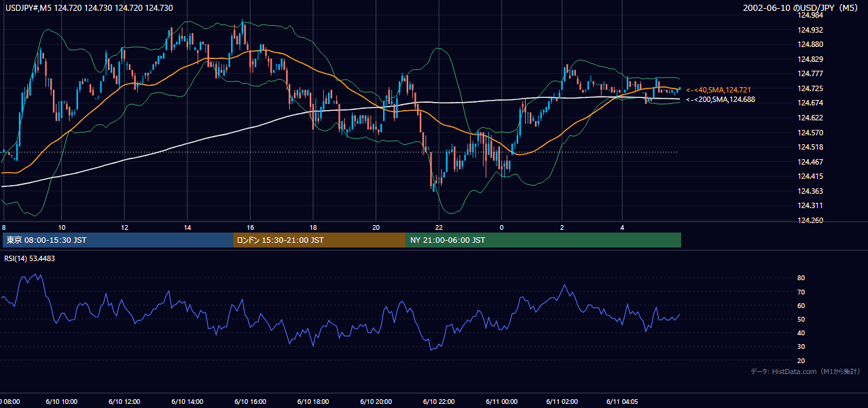This screenshot has width=868, height=408.
Task: Click the 6/10 18:00 time axis label
Action: coord(313,401)
